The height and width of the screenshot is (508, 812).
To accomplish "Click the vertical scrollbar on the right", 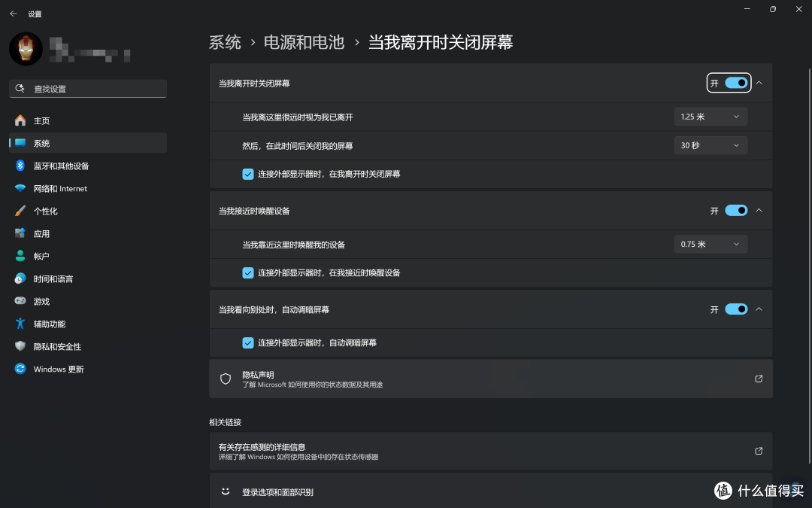I will (810, 266).
